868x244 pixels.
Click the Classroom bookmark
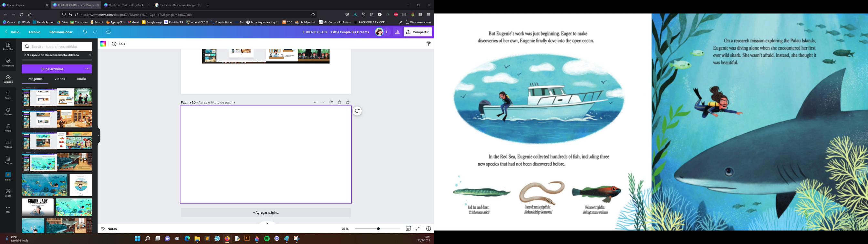pyautogui.click(x=79, y=22)
